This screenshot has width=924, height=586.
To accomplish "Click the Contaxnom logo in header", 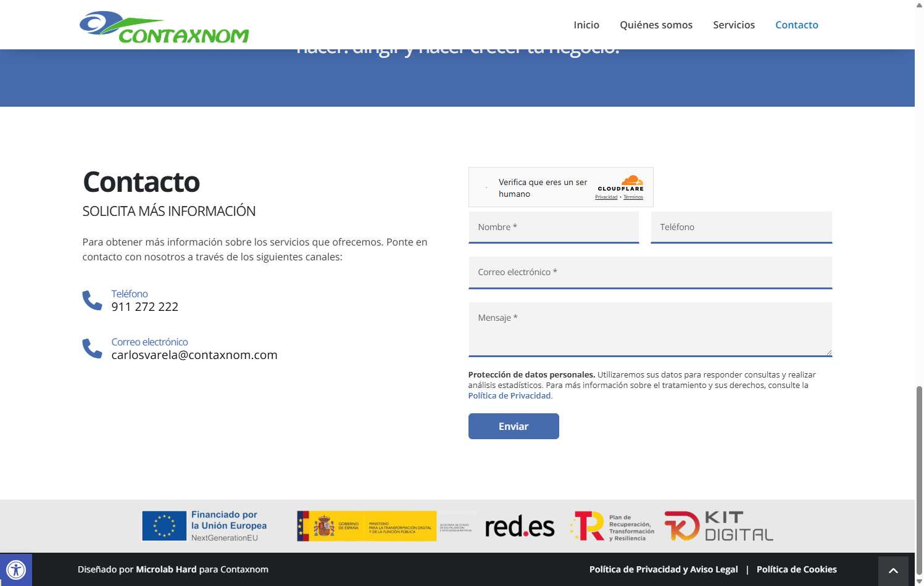I will [x=164, y=27].
